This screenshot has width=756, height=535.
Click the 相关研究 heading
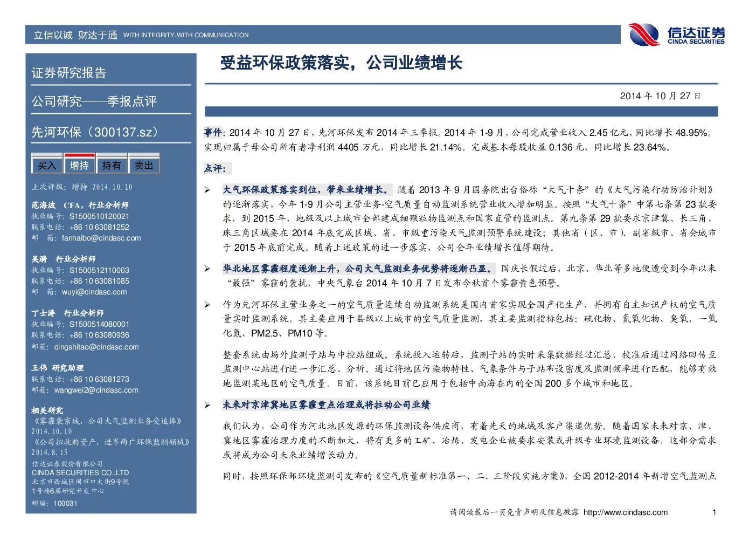click(47, 410)
